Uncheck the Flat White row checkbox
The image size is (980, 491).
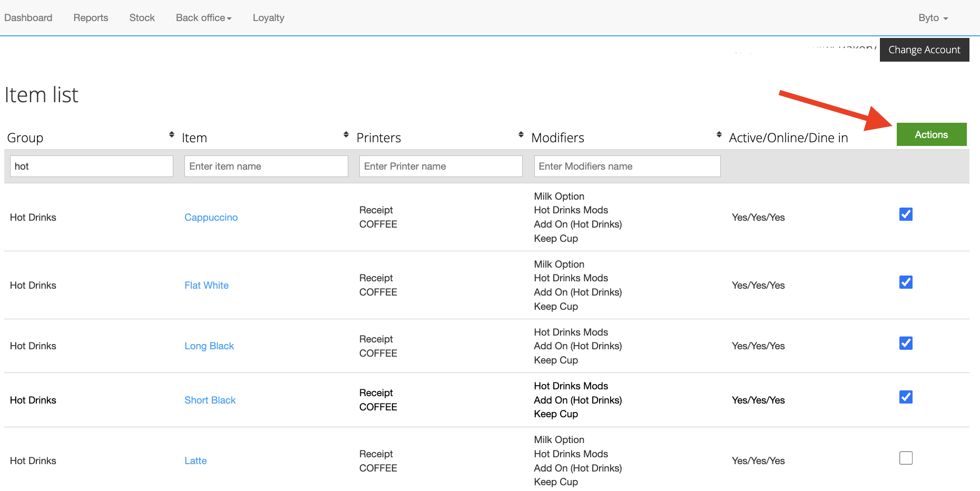[906, 282]
